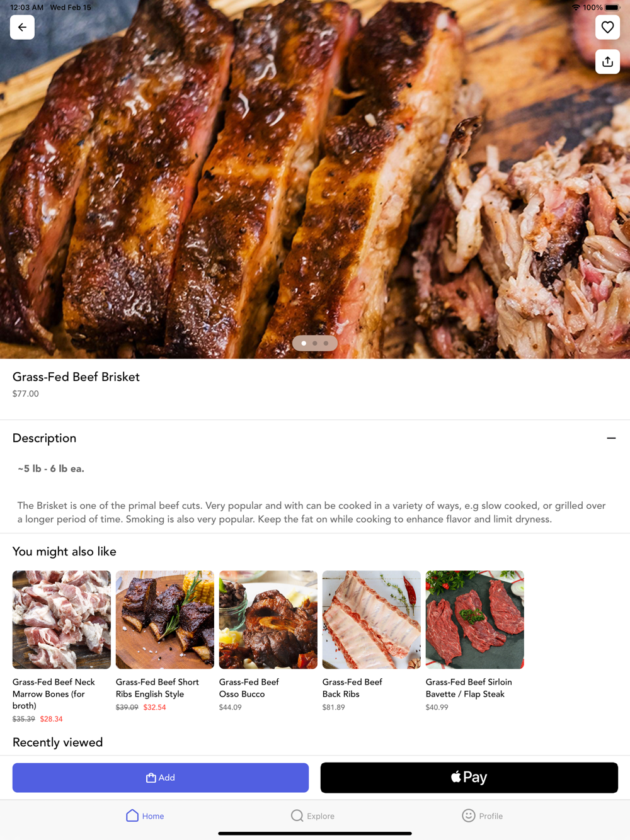Switch to the Explore tab
Image resolution: width=630 pixels, height=840 pixels.
pos(312,815)
